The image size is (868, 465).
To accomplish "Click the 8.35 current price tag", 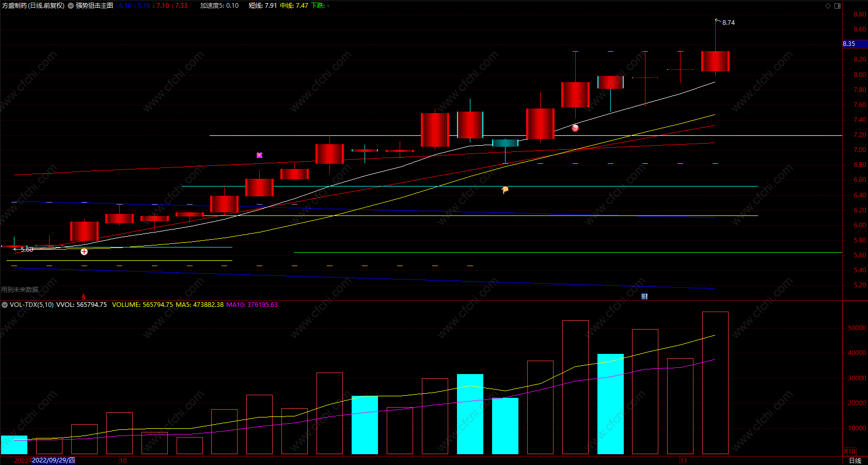I will pyautogui.click(x=849, y=44).
